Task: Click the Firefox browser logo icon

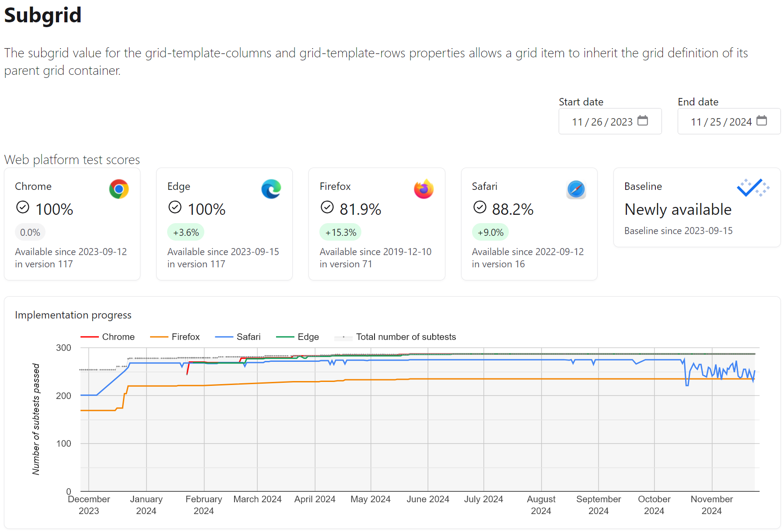Action: (x=423, y=189)
